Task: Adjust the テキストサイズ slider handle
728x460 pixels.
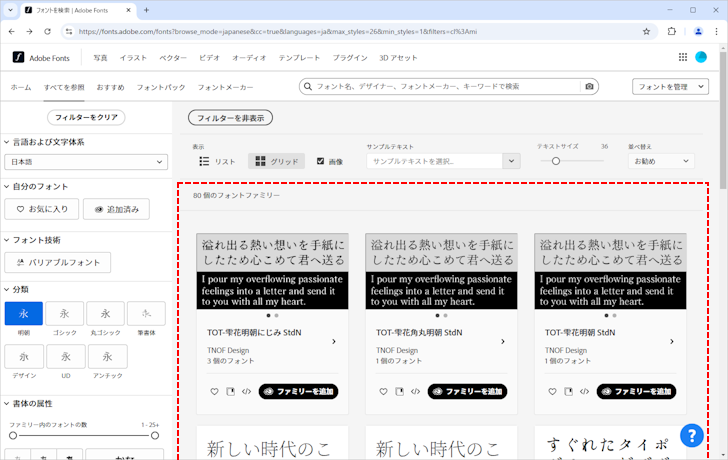Action: coord(556,161)
